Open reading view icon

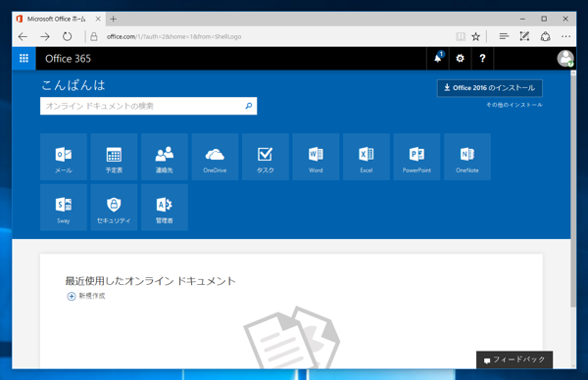[461, 36]
